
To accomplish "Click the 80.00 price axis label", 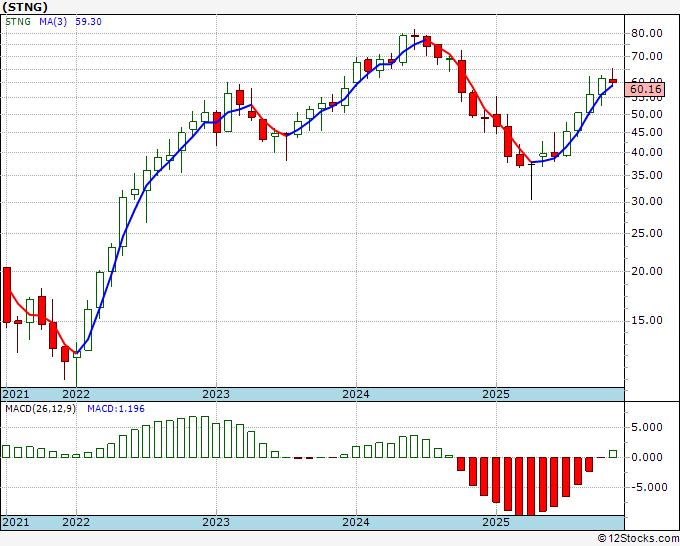I will 647,33.
